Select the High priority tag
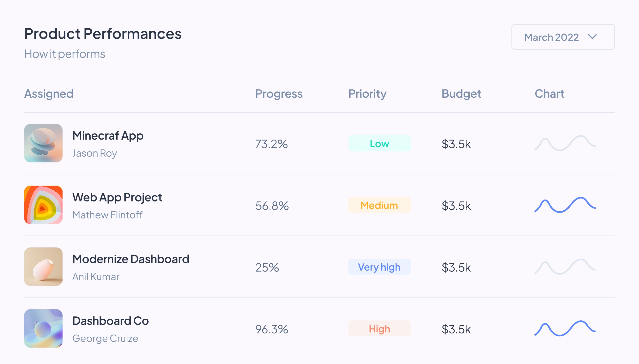This screenshot has width=639, height=364. point(379,328)
